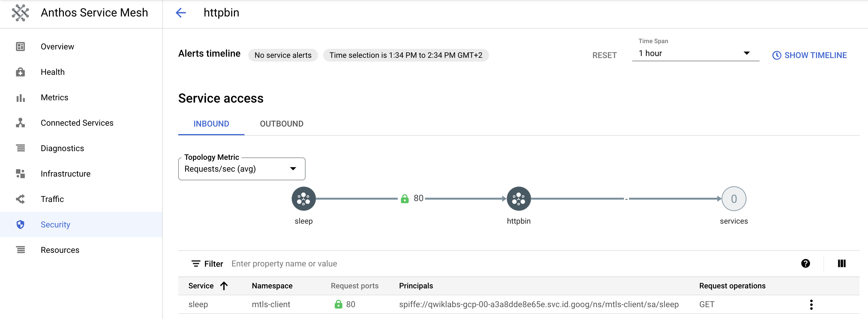Open the Overview page
868x319 pixels.
pos(81,47)
